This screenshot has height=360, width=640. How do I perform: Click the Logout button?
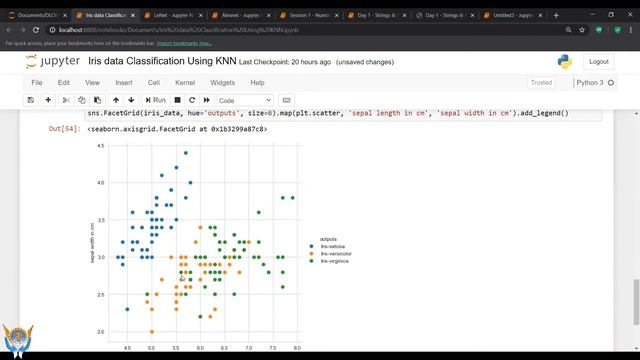pyautogui.click(x=598, y=62)
